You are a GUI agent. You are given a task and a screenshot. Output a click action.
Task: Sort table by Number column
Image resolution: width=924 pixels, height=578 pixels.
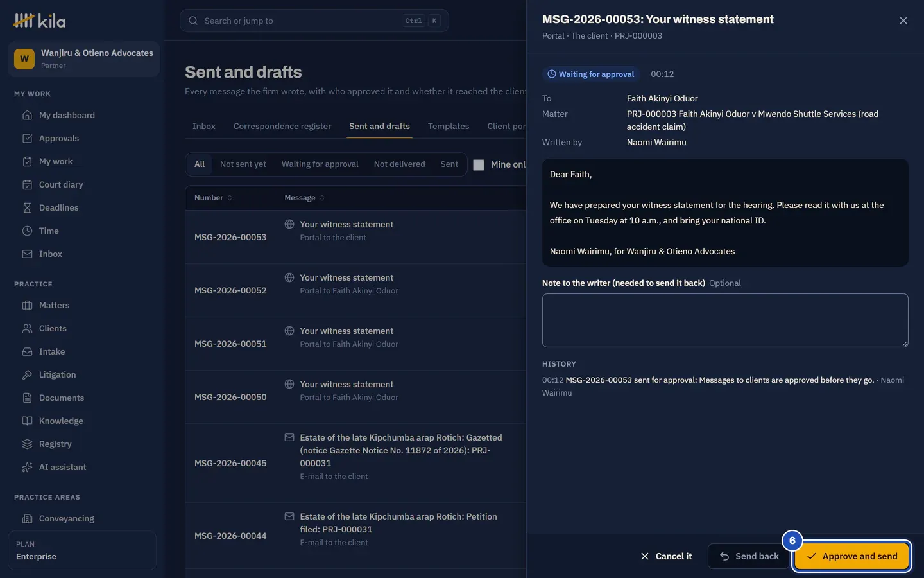[213, 198]
